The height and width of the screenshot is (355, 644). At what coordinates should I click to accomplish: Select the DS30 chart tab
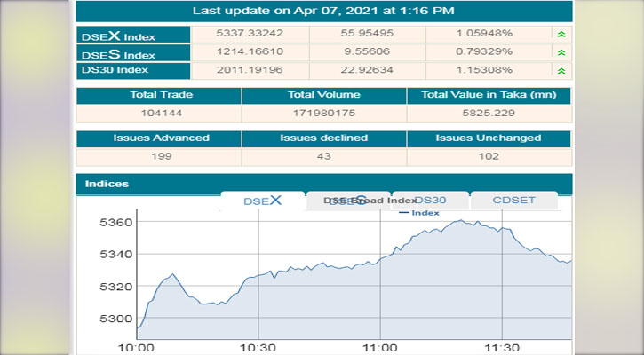(x=430, y=201)
